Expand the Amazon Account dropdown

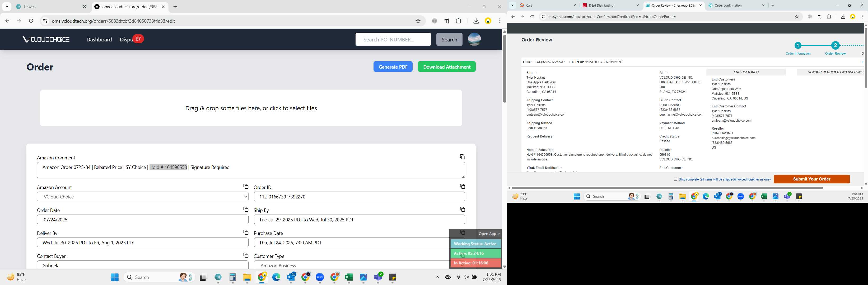143,197
